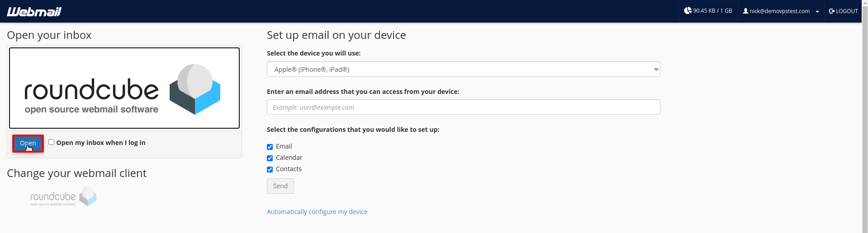
Task: Click the blue Open button
Action: point(28,143)
